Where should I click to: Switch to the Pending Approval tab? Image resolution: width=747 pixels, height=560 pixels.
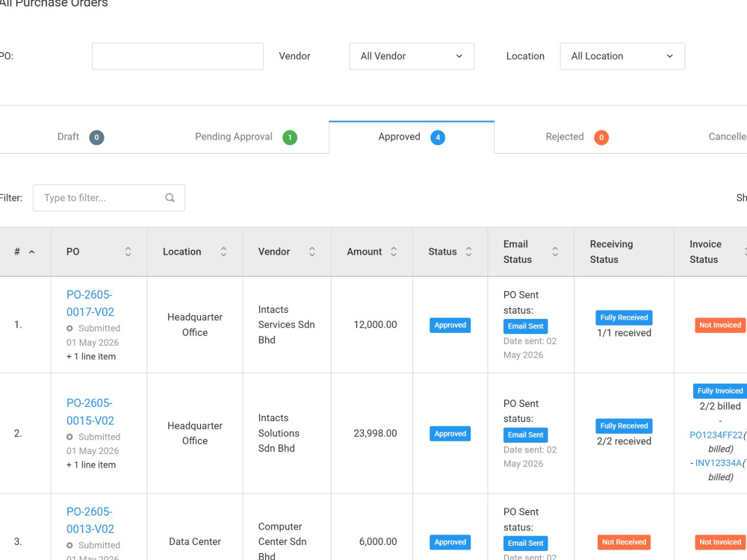coord(246,137)
